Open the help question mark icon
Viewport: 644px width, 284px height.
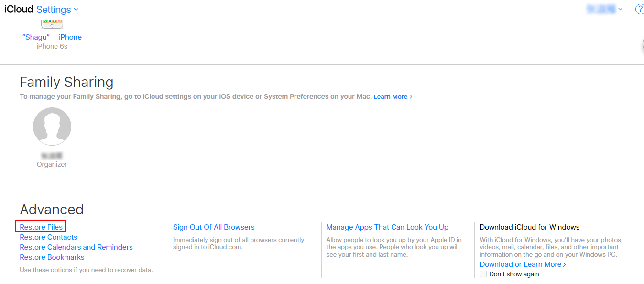pos(640,9)
